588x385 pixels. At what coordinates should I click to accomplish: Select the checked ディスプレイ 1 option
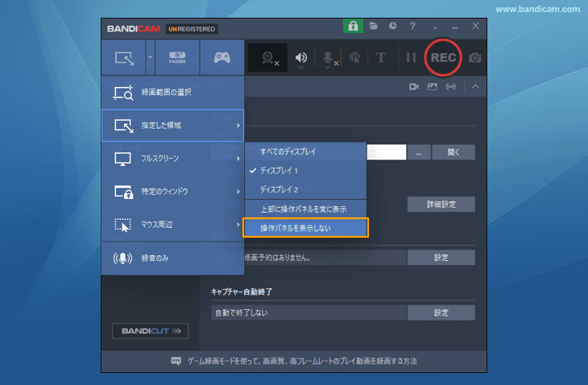coord(305,171)
